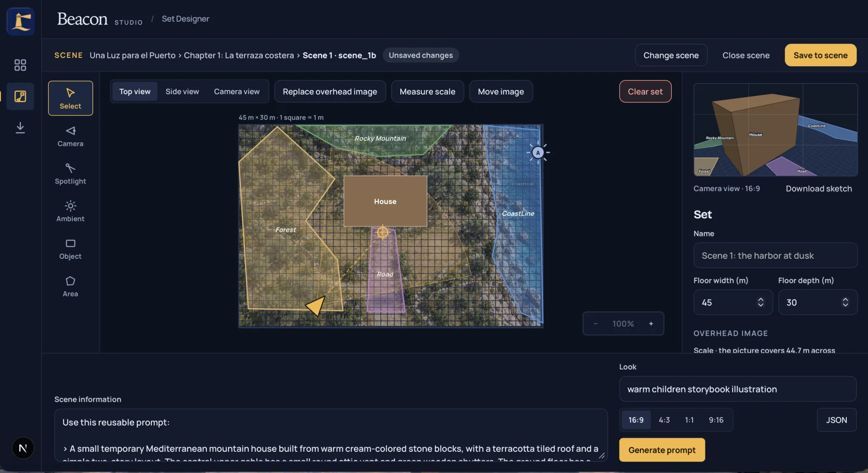Viewport: 868px width, 473px height.
Task: Select the Camera tool
Action: [x=70, y=136]
